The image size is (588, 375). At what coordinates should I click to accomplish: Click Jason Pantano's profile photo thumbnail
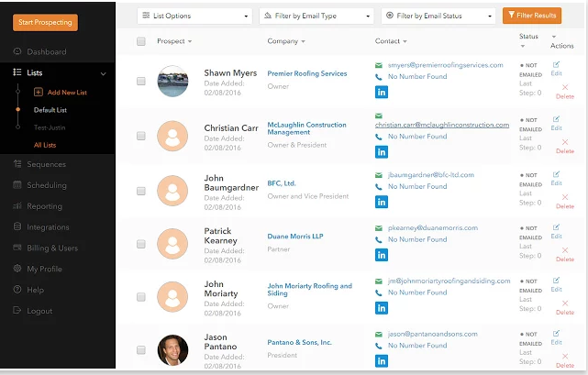(172, 350)
